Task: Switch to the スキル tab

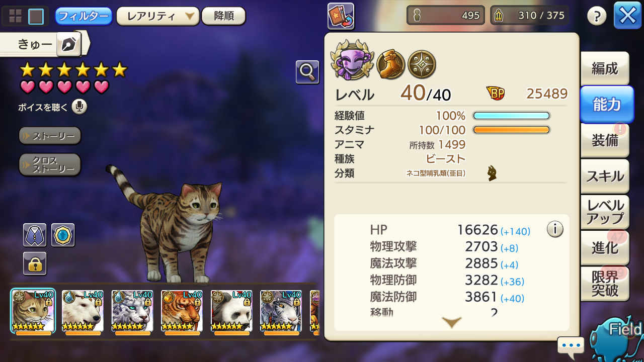Action: click(x=605, y=176)
